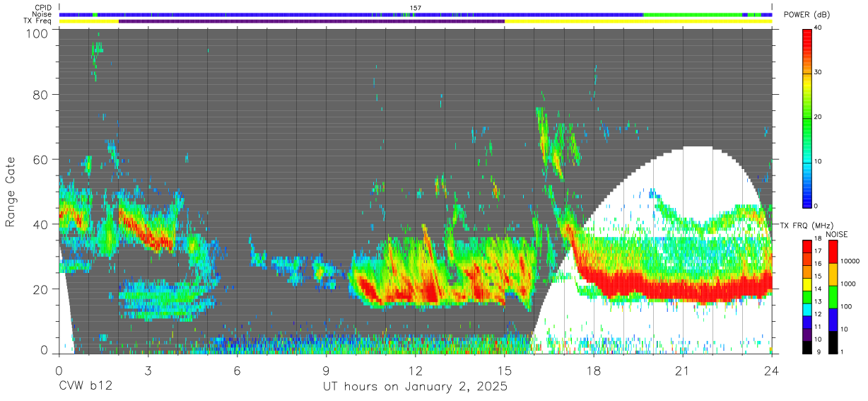This screenshot has height=401, width=868.
Task: Select the CPID value 157
Action: pyautogui.click(x=415, y=8)
